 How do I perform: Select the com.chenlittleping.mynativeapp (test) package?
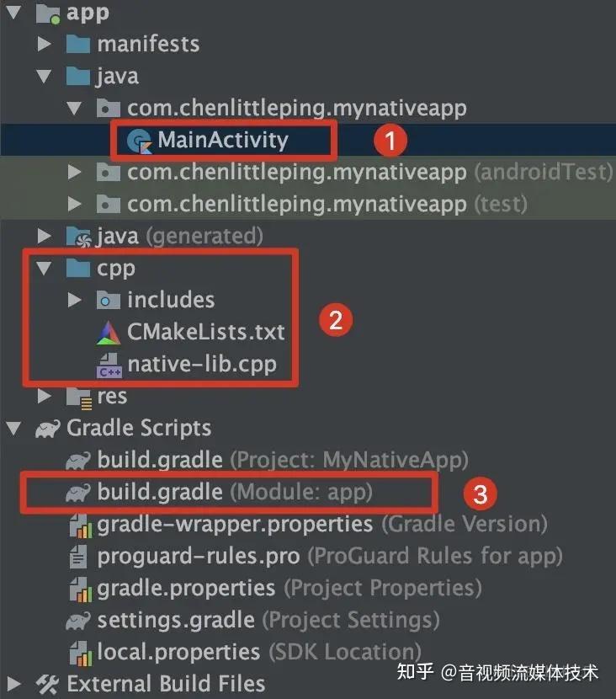pyautogui.click(x=296, y=204)
